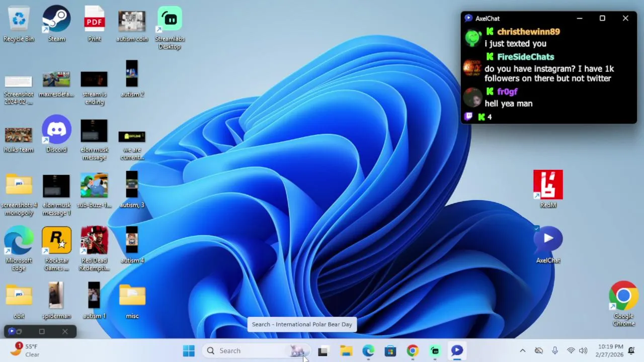
Task: Click username FireSideChats in AxelChat
Action: pyautogui.click(x=525, y=57)
